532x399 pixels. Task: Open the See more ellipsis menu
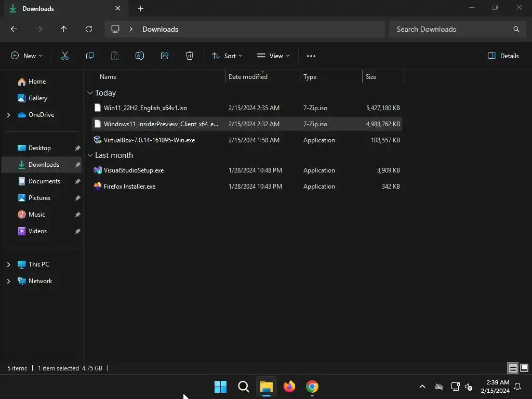pyautogui.click(x=311, y=56)
